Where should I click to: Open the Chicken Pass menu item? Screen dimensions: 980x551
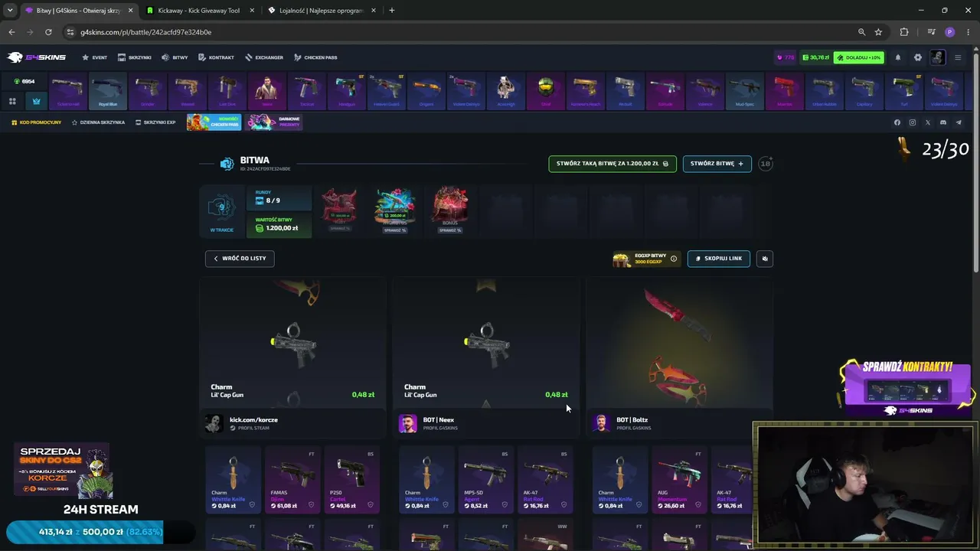pyautogui.click(x=315, y=57)
